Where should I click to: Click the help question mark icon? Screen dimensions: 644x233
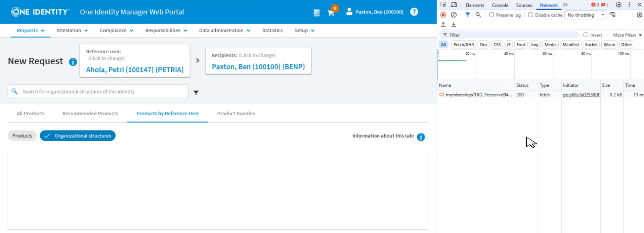tap(414, 12)
